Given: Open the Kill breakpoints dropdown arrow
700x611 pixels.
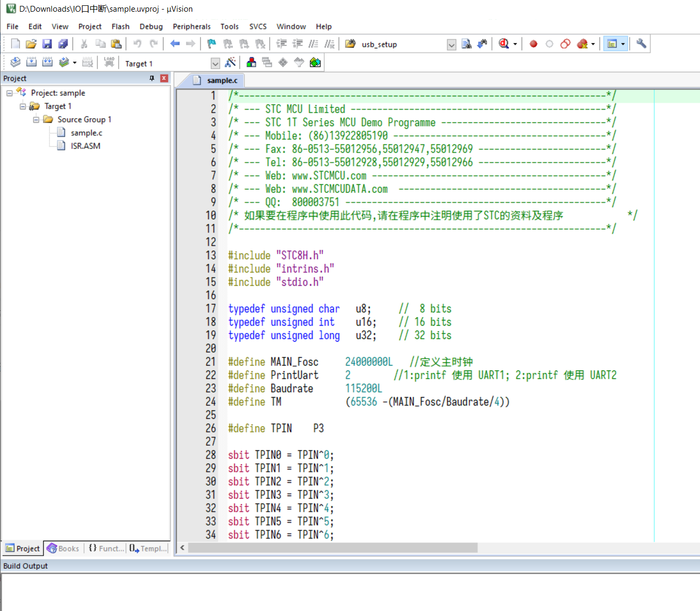Looking at the screenshot, I should [593, 44].
